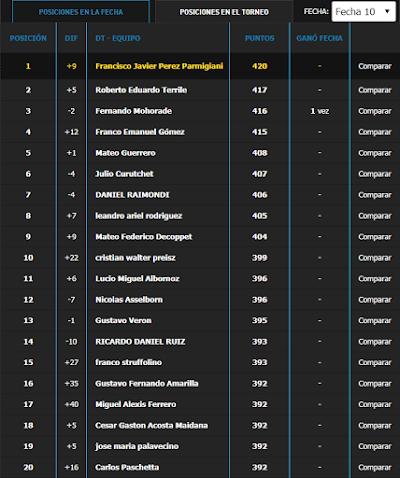Compare with leandro ariel rodriguez
Screen dimensions: 400x478
(x=375, y=216)
